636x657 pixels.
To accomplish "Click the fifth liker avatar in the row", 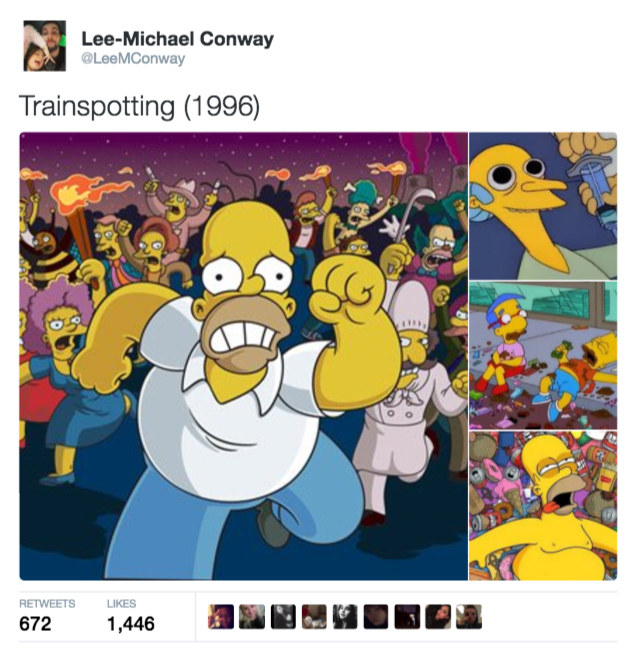I will tap(345, 617).
